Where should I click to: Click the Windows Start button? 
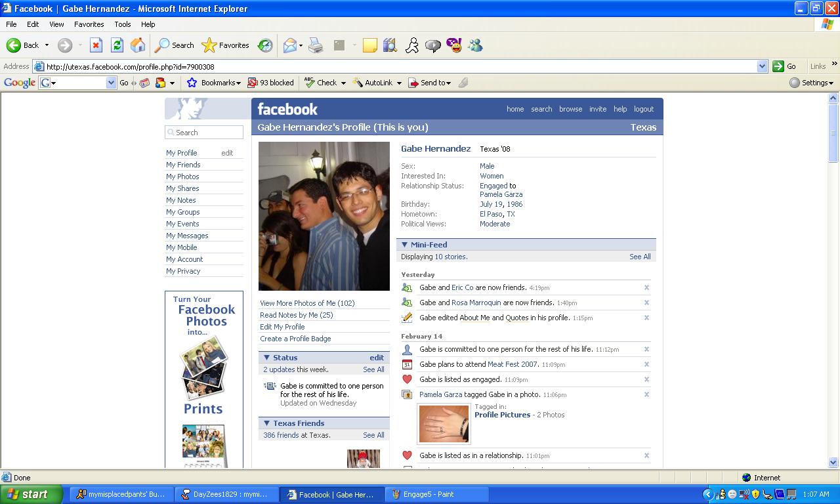pos(30,494)
